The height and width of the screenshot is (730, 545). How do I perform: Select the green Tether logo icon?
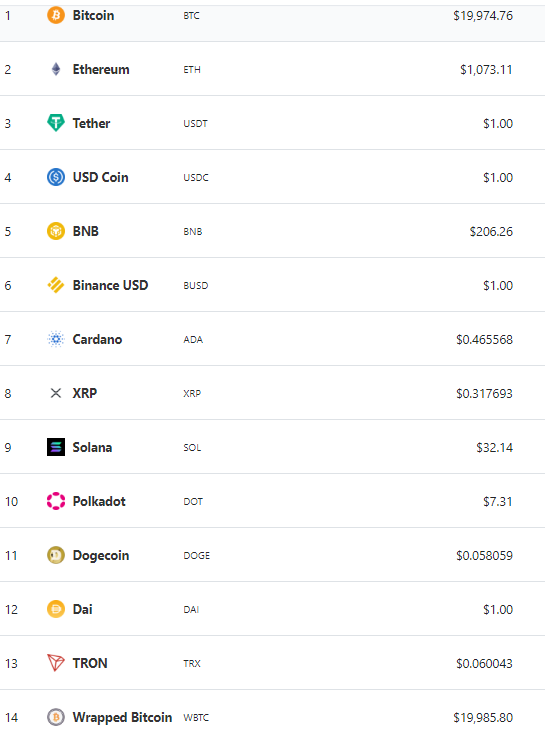pos(56,123)
